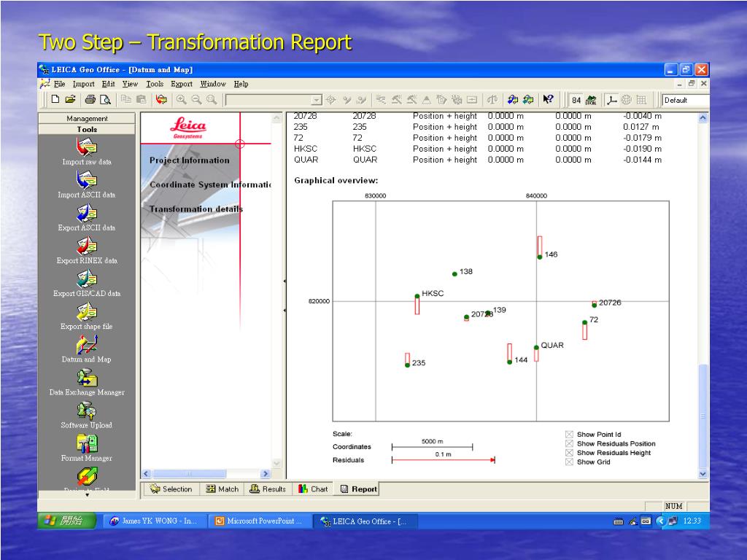Open the Export menu
This screenshot has width=747, height=560.
pyautogui.click(x=182, y=84)
